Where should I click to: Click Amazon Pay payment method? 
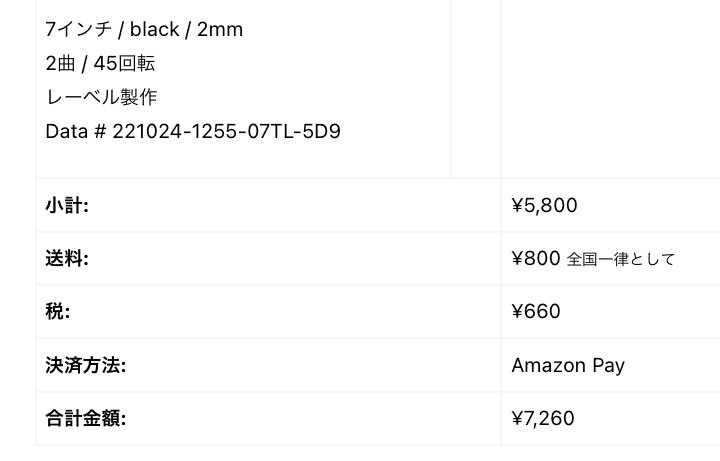(x=568, y=365)
